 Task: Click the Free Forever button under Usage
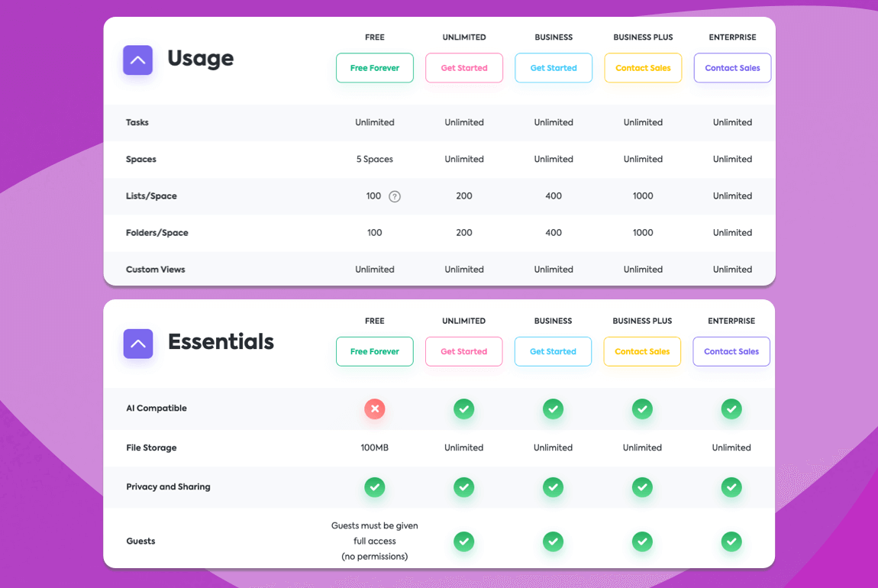pyautogui.click(x=374, y=67)
